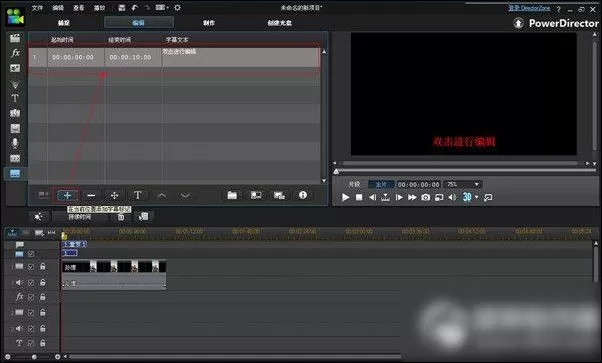602x363 pixels.
Task: Click the Magic Tools wand icon
Action: point(38,217)
